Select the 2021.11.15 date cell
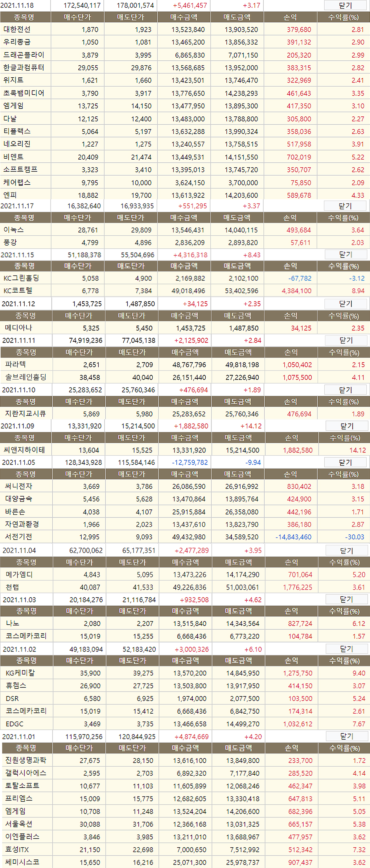 point(18,255)
